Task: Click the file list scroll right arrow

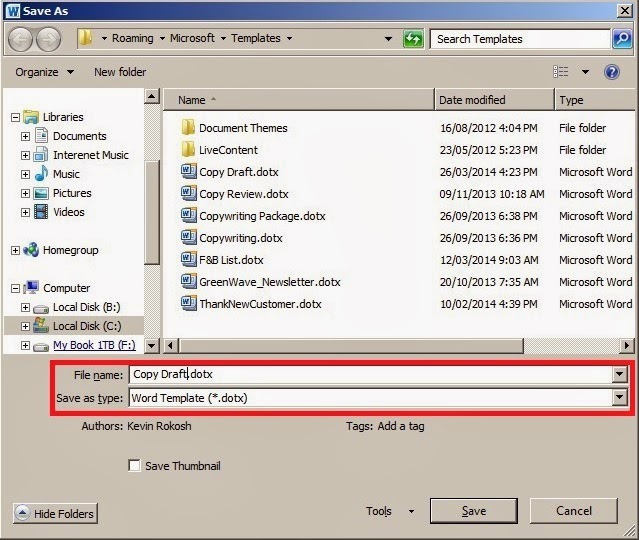Action: pyautogui.click(x=627, y=346)
